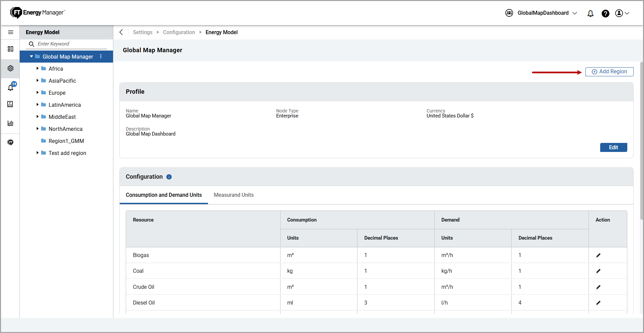Switch to Consumption and Demand Units tab
The height and width of the screenshot is (333, 644).
pyautogui.click(x=164, y=195)
